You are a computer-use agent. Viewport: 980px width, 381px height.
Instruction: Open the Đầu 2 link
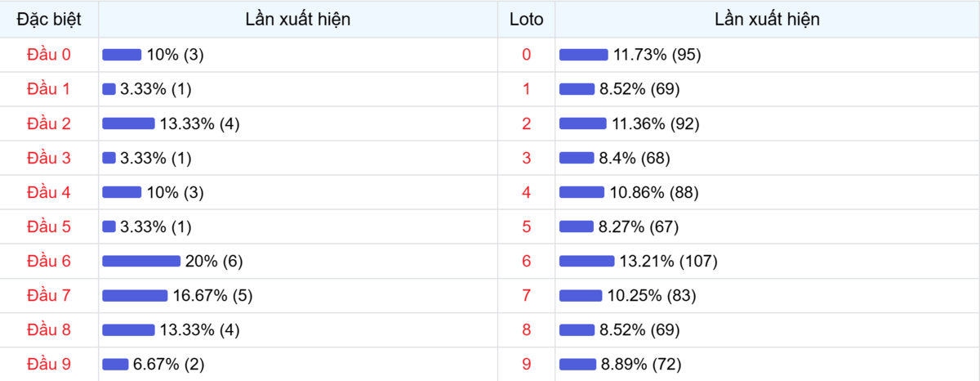(x=49, y=123)
